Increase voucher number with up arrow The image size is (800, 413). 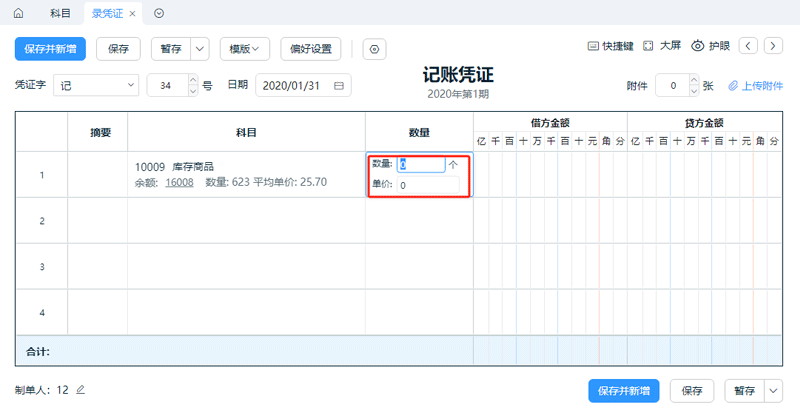coord(193,80)
